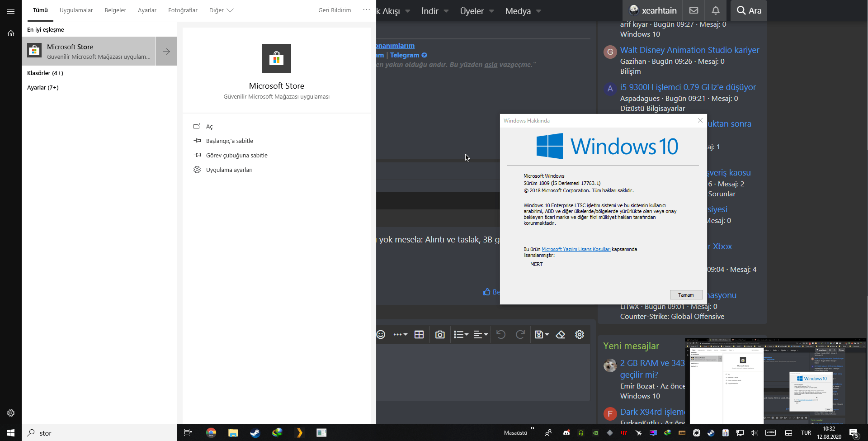Open the Ara search button on forum
The width and height of the screenshot is (868, 441).
click(x=749, y=10)
